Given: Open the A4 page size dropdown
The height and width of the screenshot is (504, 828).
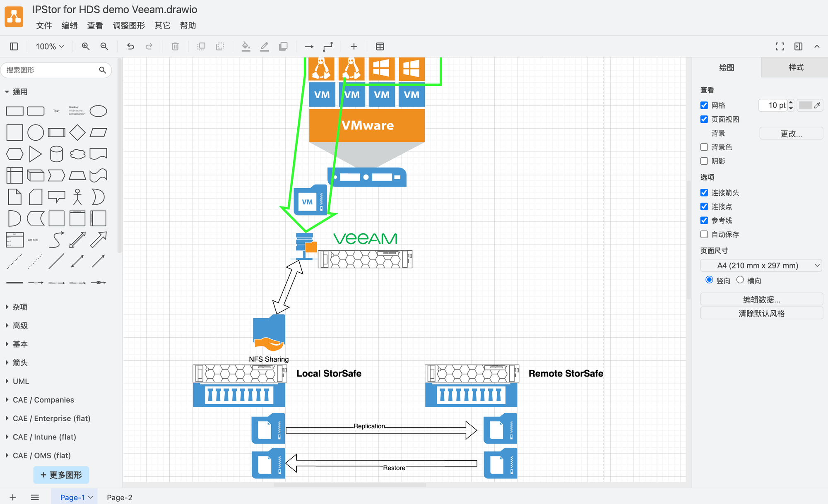Looking at the screenshot, I should click(x=761, y=265).
